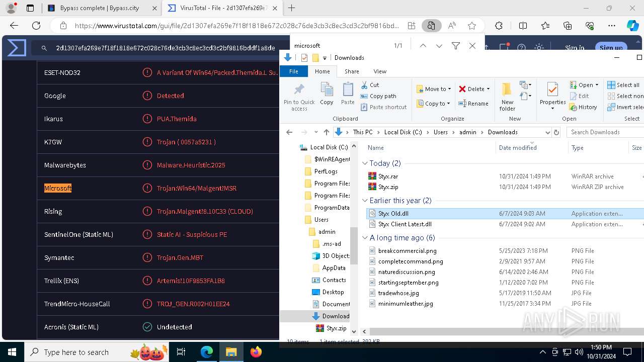Switch to the Share ribbon tab
The image size is (644, 362).
(x=352, y=71)
